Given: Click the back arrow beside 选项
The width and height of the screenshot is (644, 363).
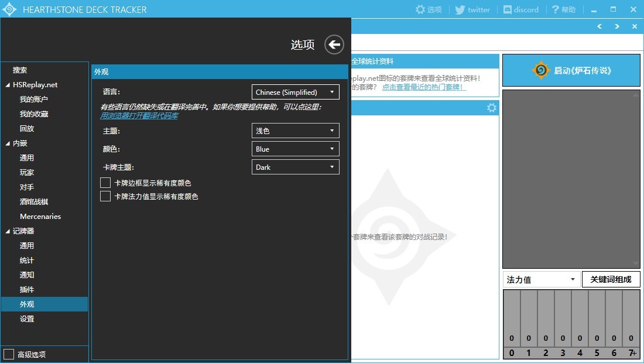Looking at the screenshot, I should (334, 44).
